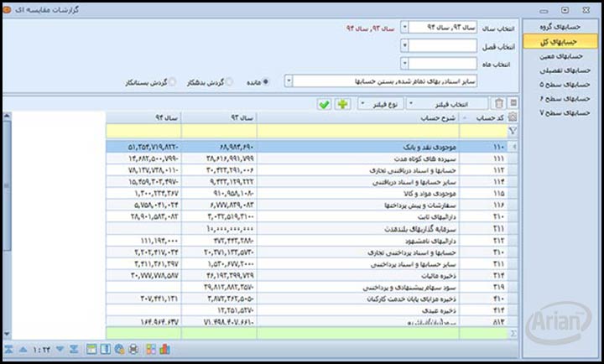Click the list icon beside the trash icon

[x=513, y=103]
